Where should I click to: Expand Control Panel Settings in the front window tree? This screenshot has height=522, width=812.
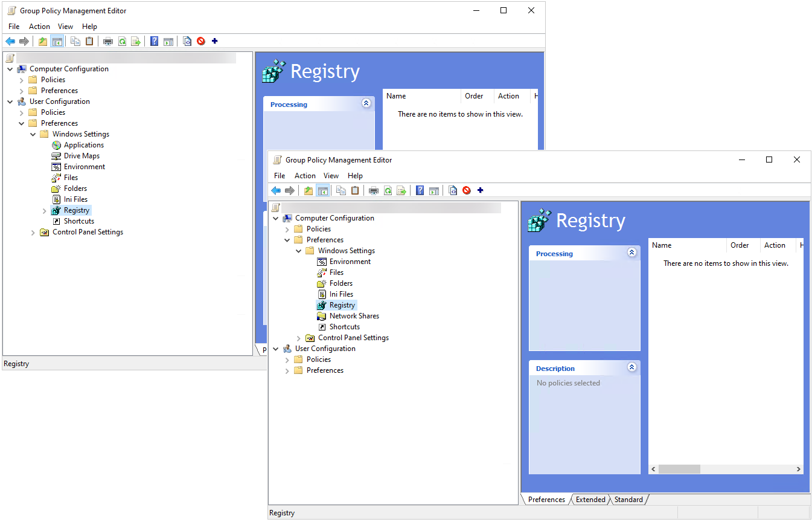pos(299,338)
